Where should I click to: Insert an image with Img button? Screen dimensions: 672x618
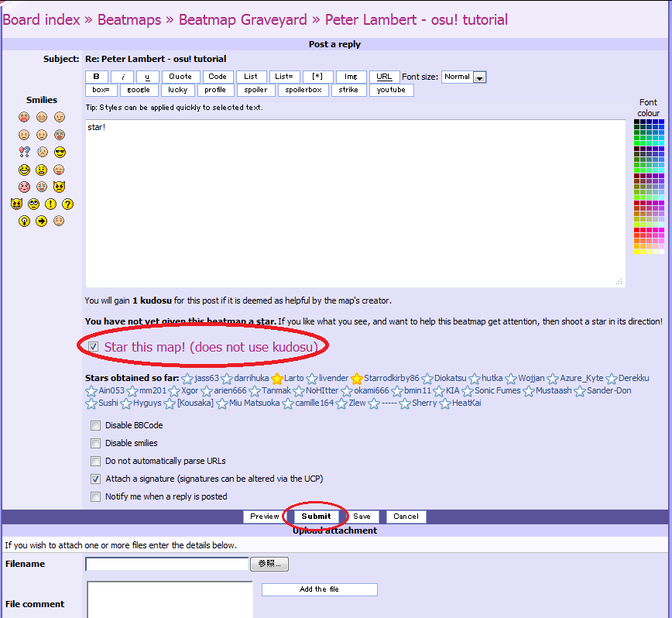(351, 77)
